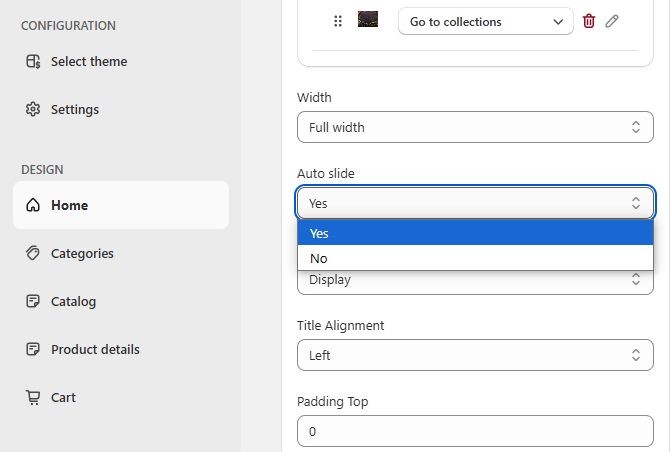
Task: Open the Go to collections dropdown
Action: pyautogui.click(x=486, y=21)
